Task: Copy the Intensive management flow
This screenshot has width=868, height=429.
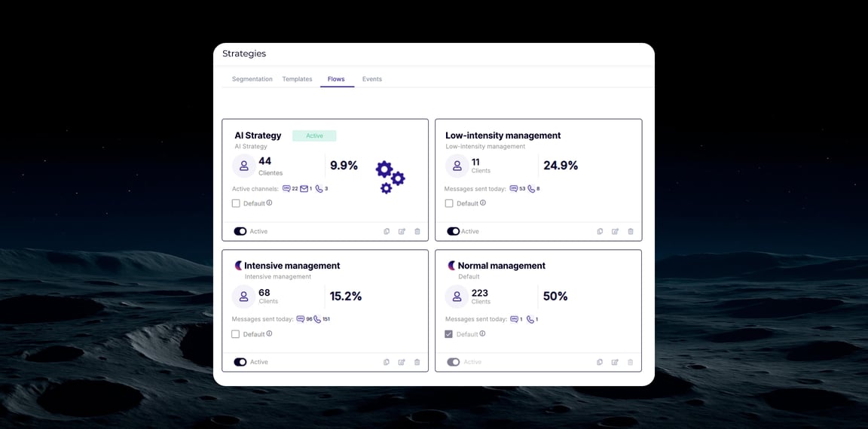Action: (387, 362)
